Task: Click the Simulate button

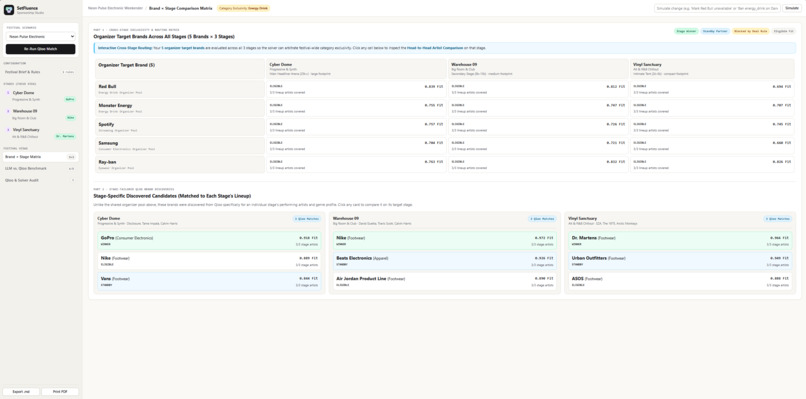Action: pyautogui.click(x=792, y=8)
